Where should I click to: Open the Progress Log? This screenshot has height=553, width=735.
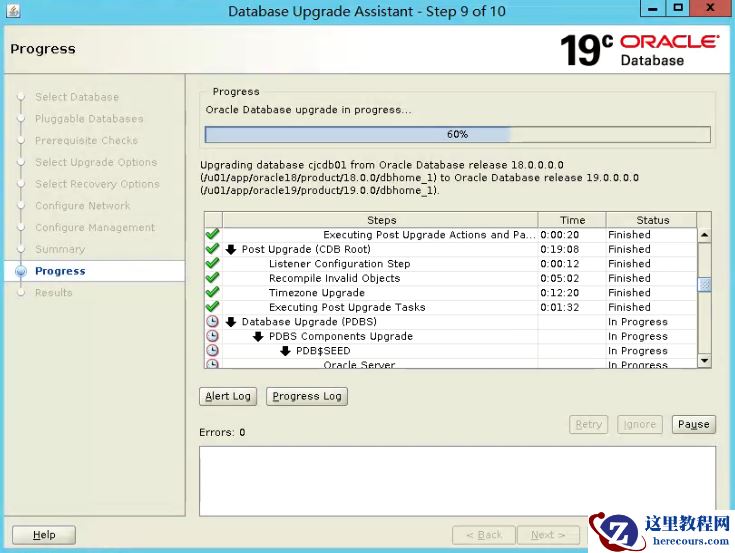(307, 396)
